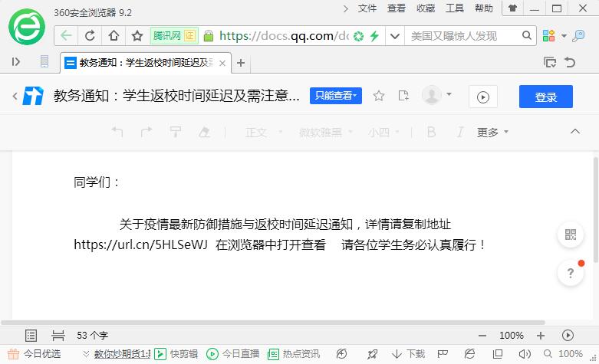Viewport: 599px width, 364px height.
Task: Click the 53 个字 word count
Action: click(93, 336)
